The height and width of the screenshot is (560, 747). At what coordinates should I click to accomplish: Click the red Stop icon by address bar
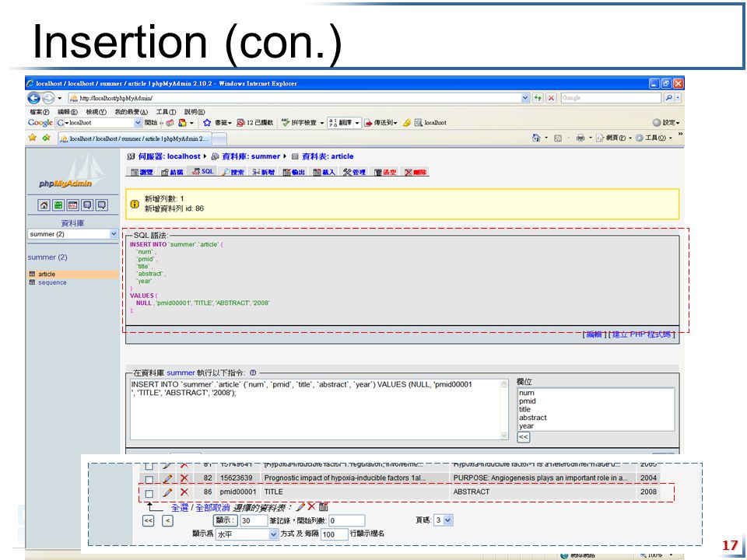coord(551,98)
